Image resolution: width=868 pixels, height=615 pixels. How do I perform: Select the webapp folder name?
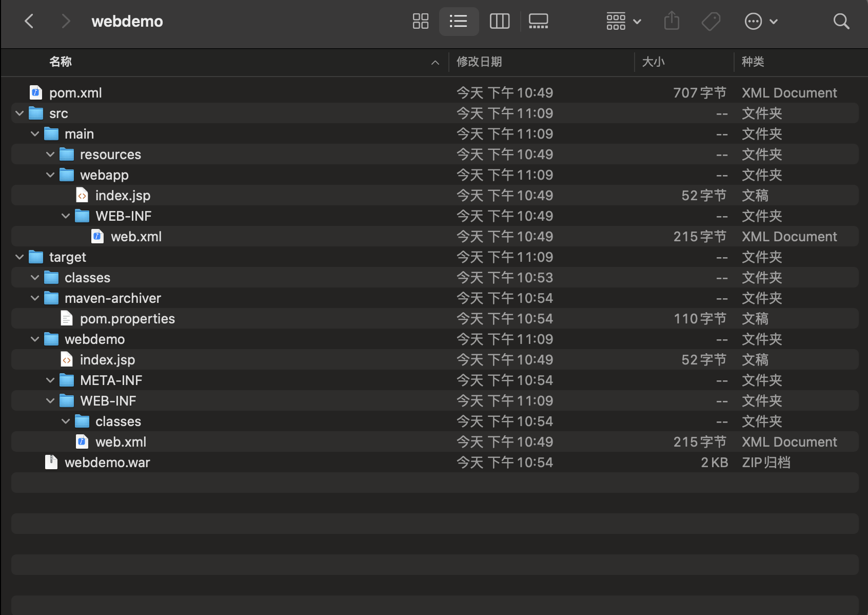[104, 175]
